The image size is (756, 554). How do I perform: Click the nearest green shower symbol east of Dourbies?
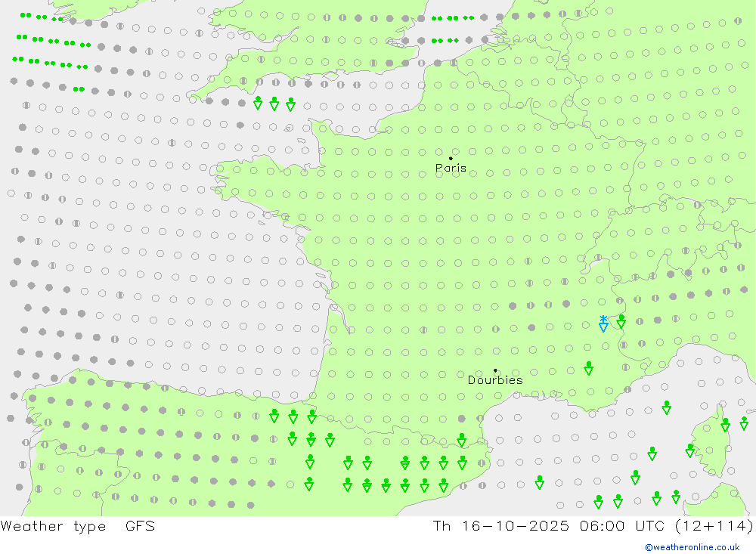[x=588, y=368]
